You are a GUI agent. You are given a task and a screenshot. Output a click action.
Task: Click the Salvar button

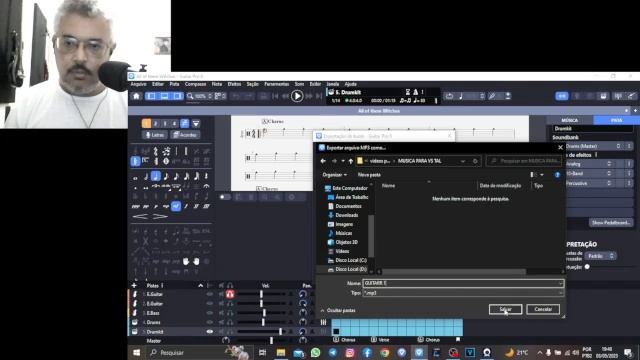tap(505, 309)
